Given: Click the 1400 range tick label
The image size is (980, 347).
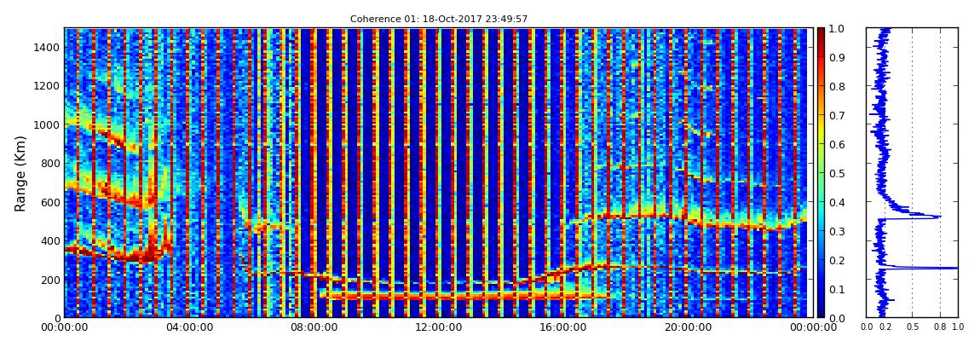Looking at the screenshot, I should click(x=46, y=48).
